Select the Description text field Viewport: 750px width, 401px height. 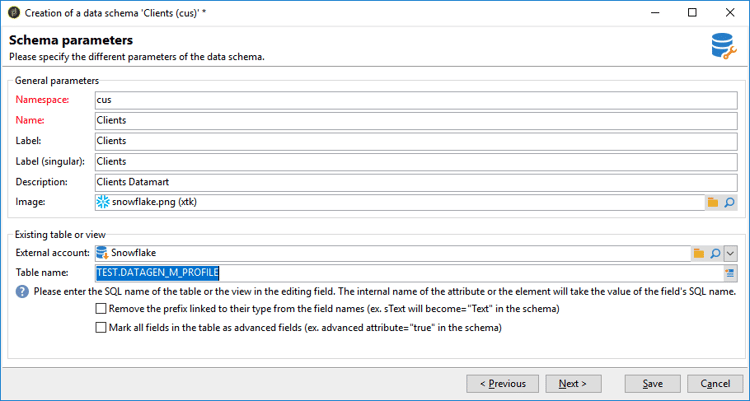(x=414, y=182)
